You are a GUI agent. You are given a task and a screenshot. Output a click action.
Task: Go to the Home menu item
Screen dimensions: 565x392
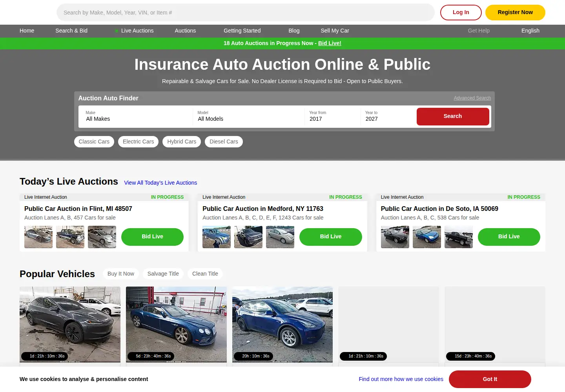pyautogui.click(x=27, y=31)
